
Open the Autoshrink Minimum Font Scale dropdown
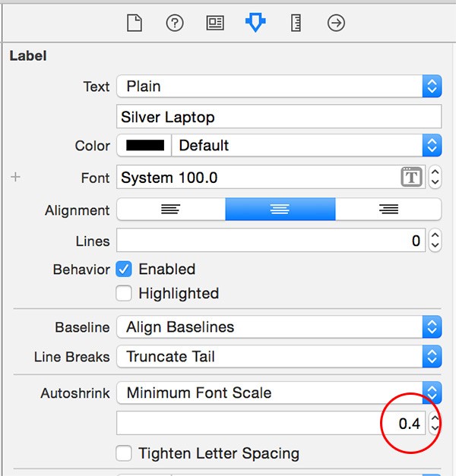tap(279, 392)
